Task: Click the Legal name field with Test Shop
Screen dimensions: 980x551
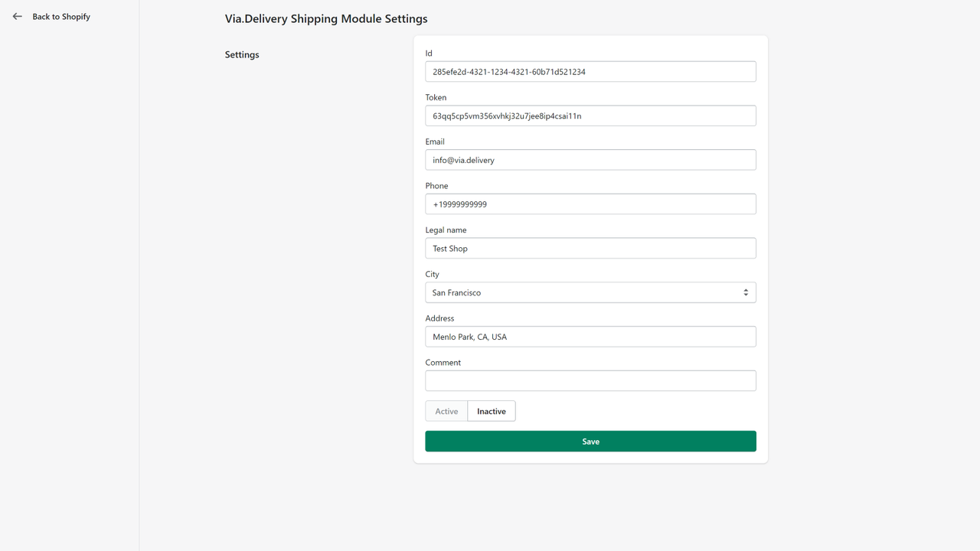Action: 590,248
